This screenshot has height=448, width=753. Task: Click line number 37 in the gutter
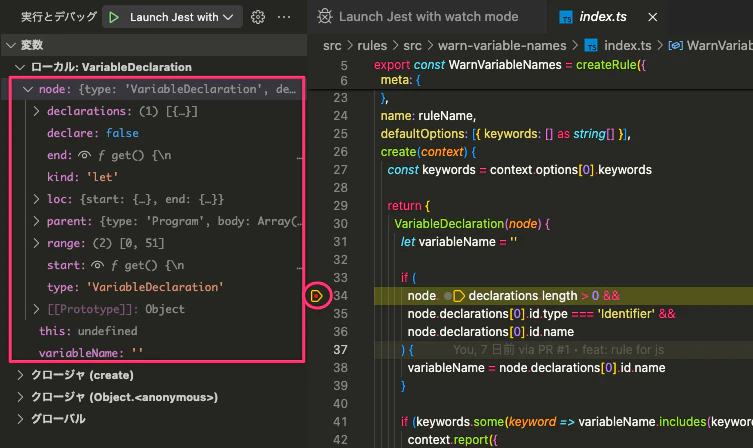coord(340,350)
